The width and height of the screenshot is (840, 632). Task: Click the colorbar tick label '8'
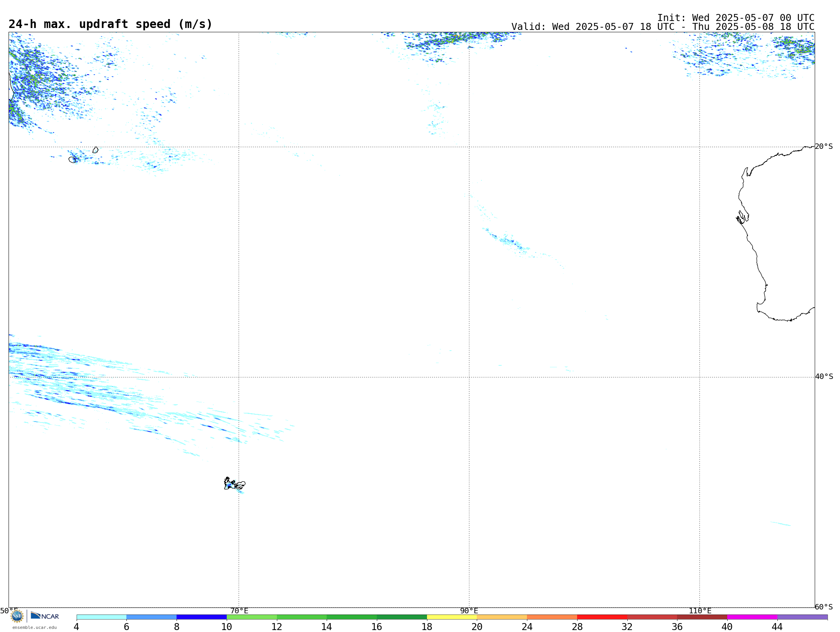click(x=177, y=627)
